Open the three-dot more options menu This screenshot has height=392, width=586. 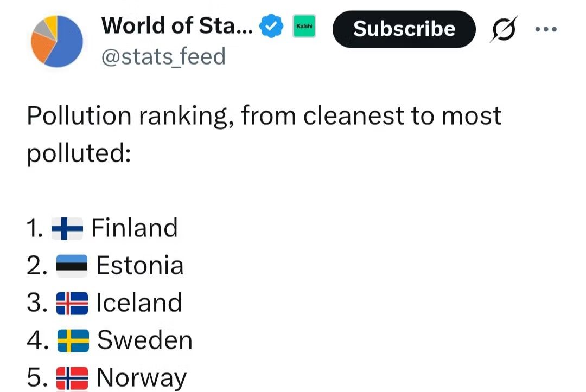pos(545,29)
